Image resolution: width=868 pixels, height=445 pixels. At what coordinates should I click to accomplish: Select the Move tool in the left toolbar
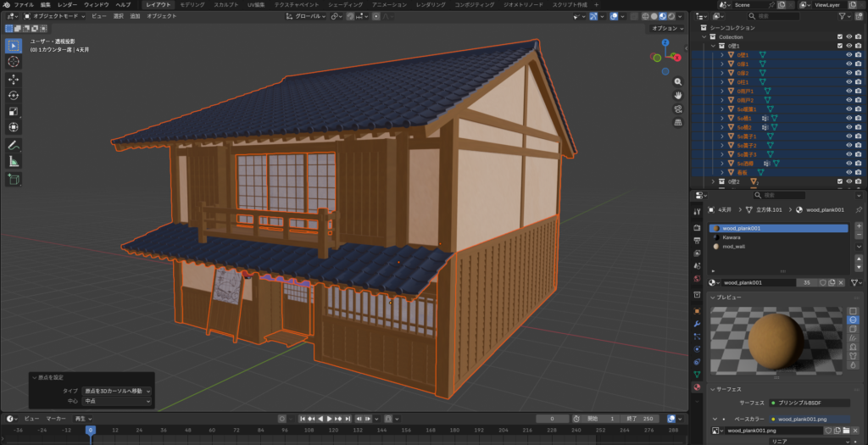[x=14, y=79]
